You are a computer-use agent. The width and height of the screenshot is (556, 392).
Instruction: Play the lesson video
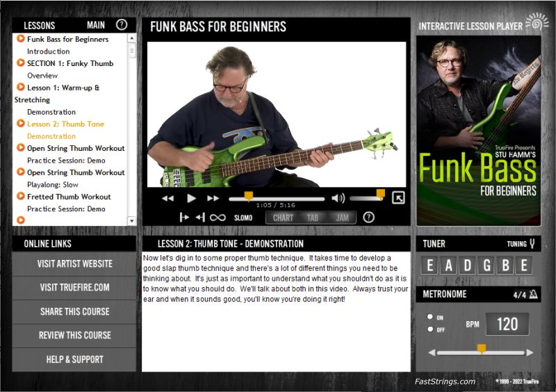pyautogui.click(x=191, y=198)
